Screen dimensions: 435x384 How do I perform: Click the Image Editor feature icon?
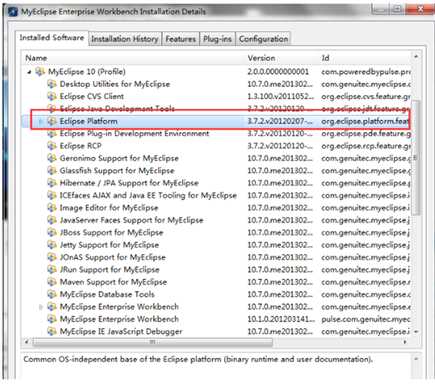pos(52,208)
